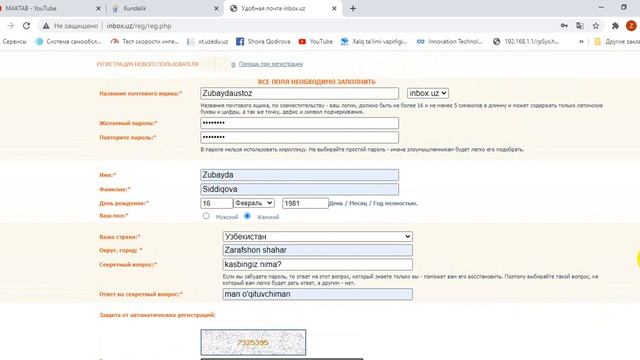The width and height of the screenshot is (640, 360).
Task: Open the Система самообсл... bookmark
Action: (x=69, y=42)
